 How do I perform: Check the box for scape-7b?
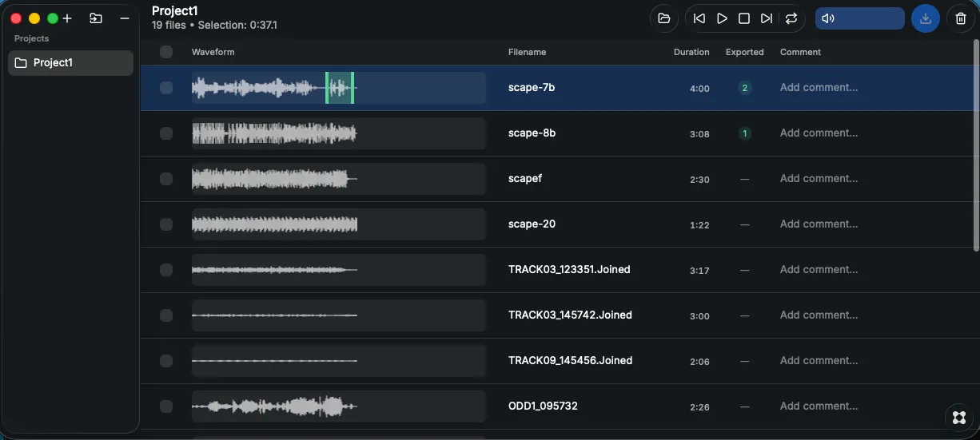[166, 88]
